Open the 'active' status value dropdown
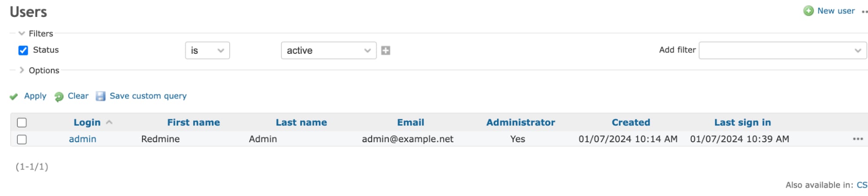Image resolution: width=868 pixels, height=196 pixels. point(329,51)
